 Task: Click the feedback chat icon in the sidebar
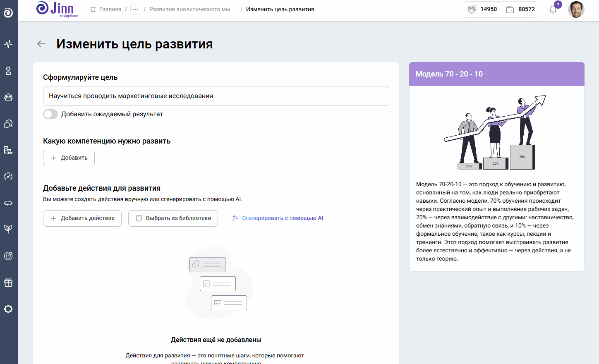click(8, 124)
